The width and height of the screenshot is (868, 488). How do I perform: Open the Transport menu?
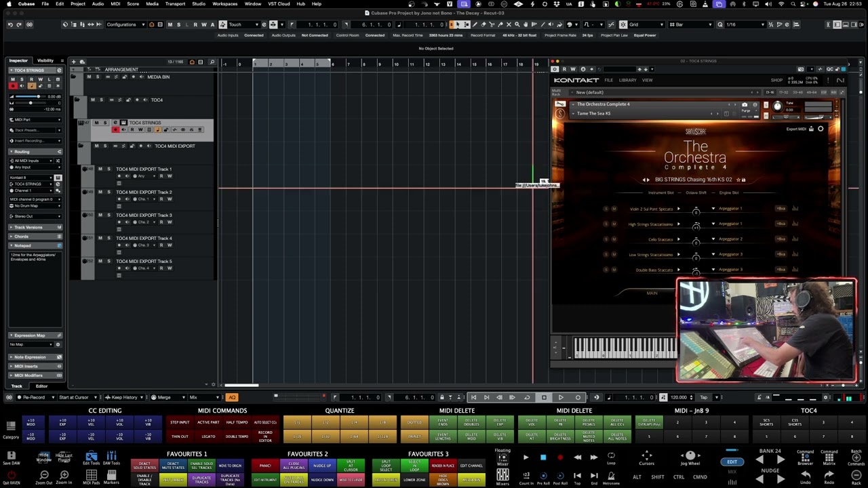[x=175, y=3]
